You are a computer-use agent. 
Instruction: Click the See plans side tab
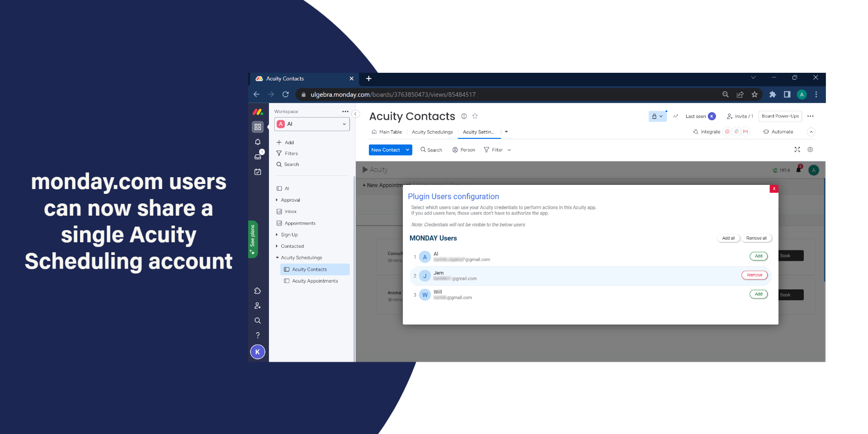point(253,239)
